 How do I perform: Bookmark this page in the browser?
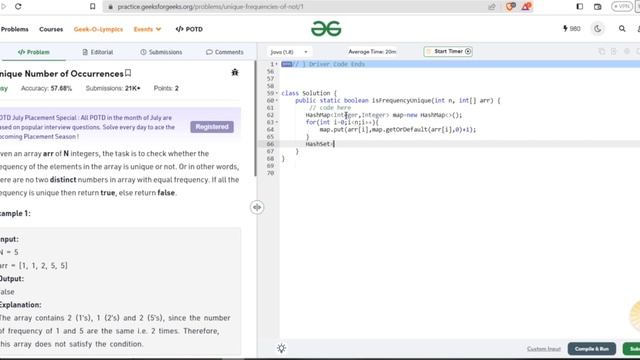(93, 7)
